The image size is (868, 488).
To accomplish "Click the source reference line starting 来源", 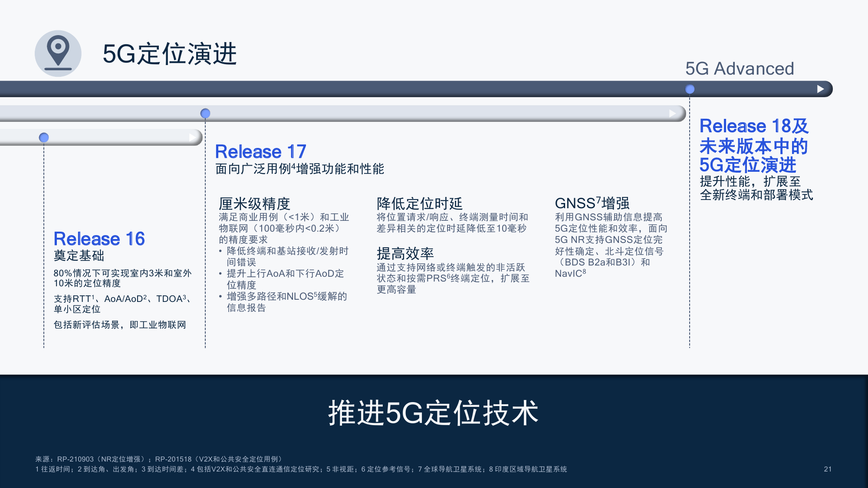I will pos(159,459).
